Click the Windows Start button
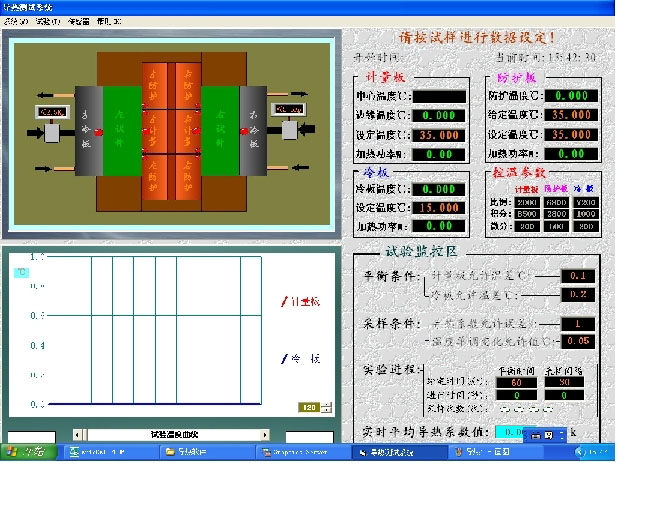The width and height of the screenshot is (668, 509). tap(28, 452)
